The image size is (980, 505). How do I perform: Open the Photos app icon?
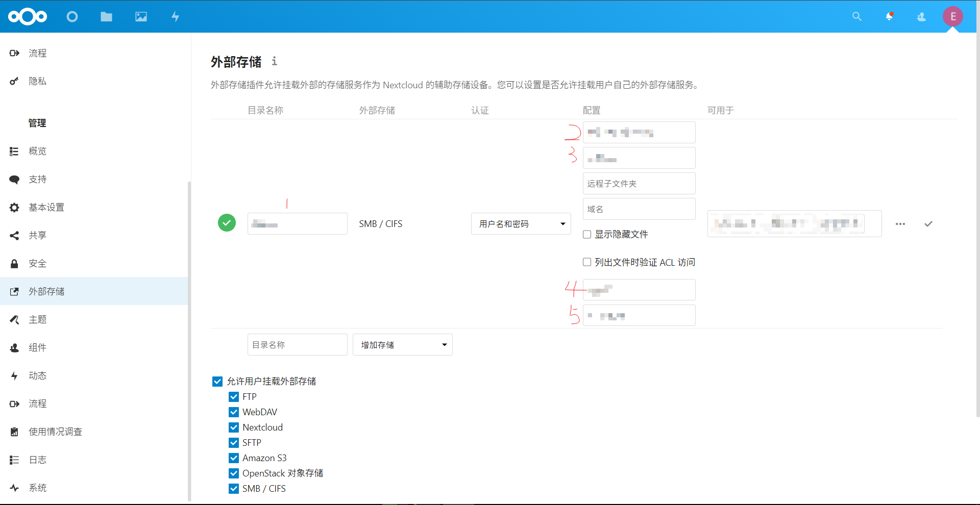click(141, 17)
